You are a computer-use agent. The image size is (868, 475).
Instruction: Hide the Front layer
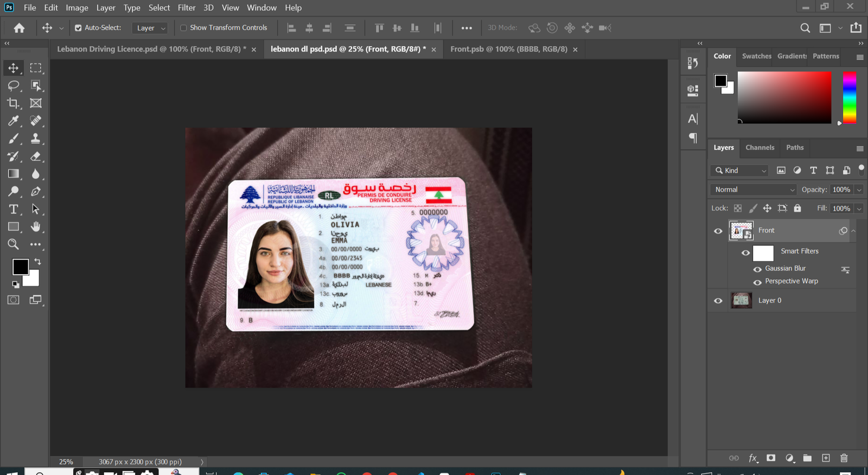click(718, 231)
